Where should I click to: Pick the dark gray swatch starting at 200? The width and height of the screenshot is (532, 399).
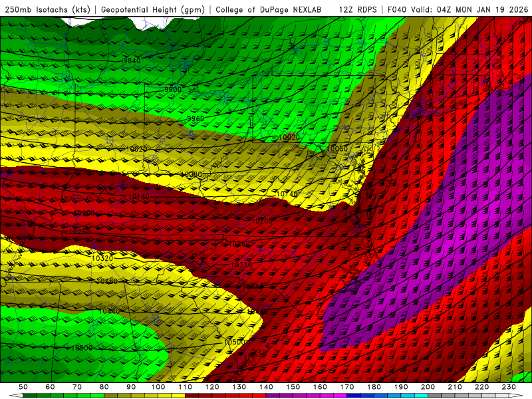(435, 396)
